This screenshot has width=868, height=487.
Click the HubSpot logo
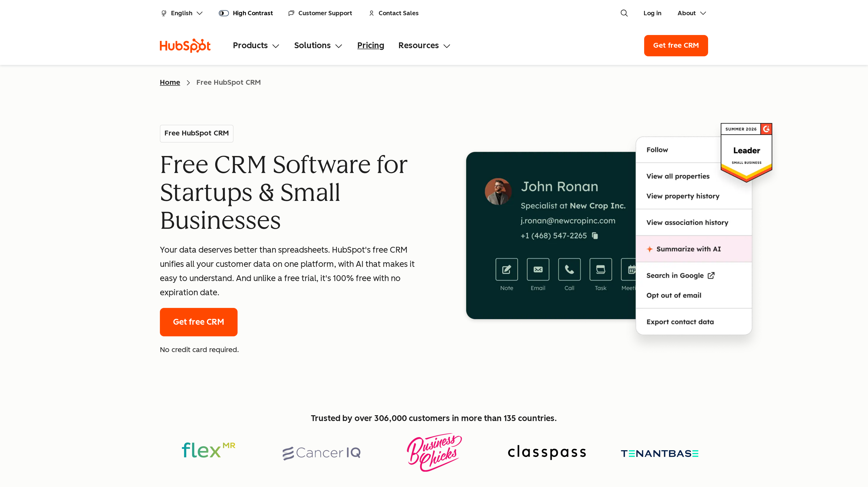tap(185, 45)
